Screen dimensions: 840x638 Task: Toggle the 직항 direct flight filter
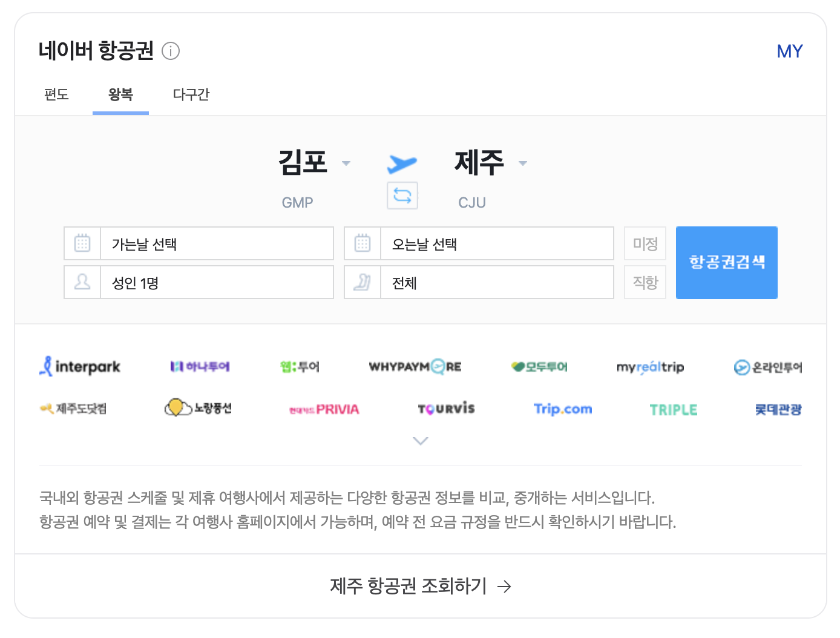click(x=645, y=282)
